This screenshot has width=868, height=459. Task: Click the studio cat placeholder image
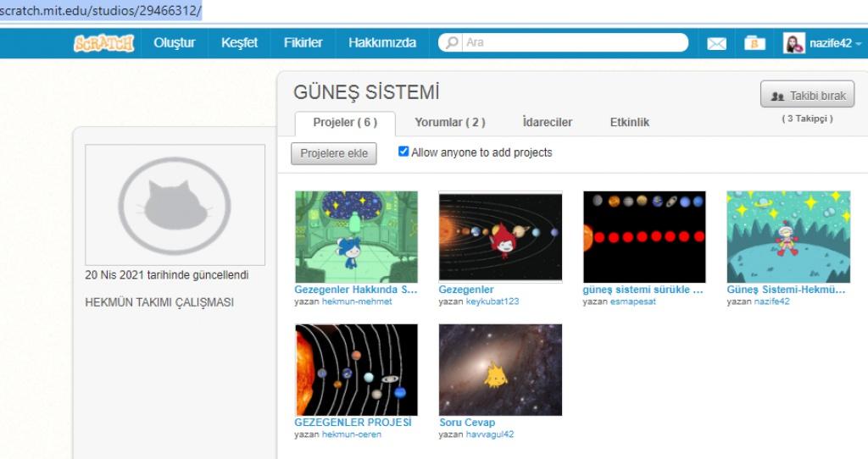coord(175,204)
